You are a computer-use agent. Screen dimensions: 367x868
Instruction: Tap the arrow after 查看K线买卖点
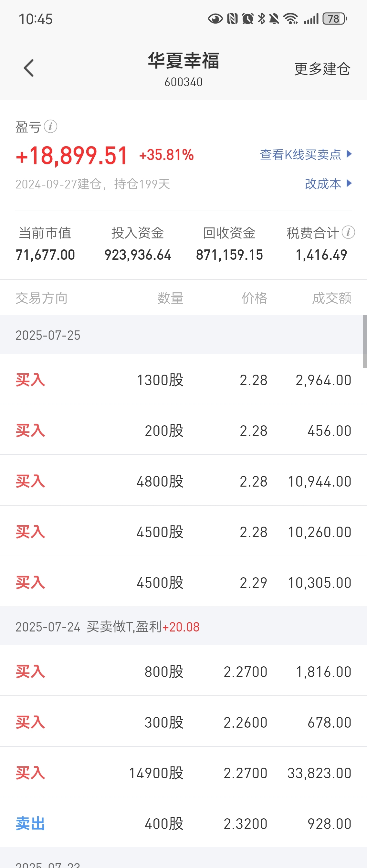point(349,154)
